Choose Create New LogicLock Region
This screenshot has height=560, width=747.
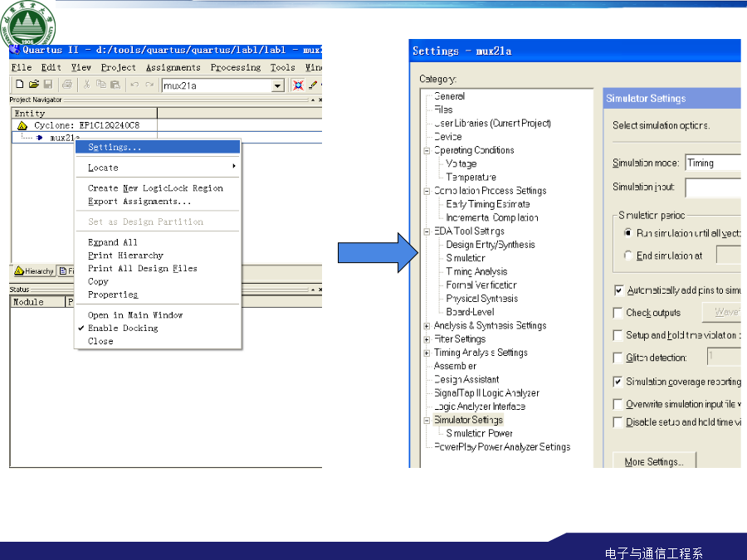coord(158,188)
